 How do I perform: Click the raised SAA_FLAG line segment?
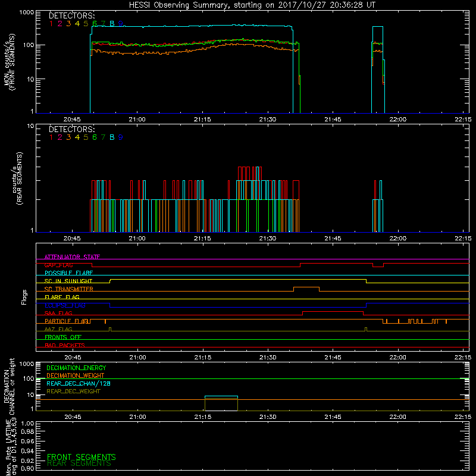pyautogui.click(x=333, y=311)
